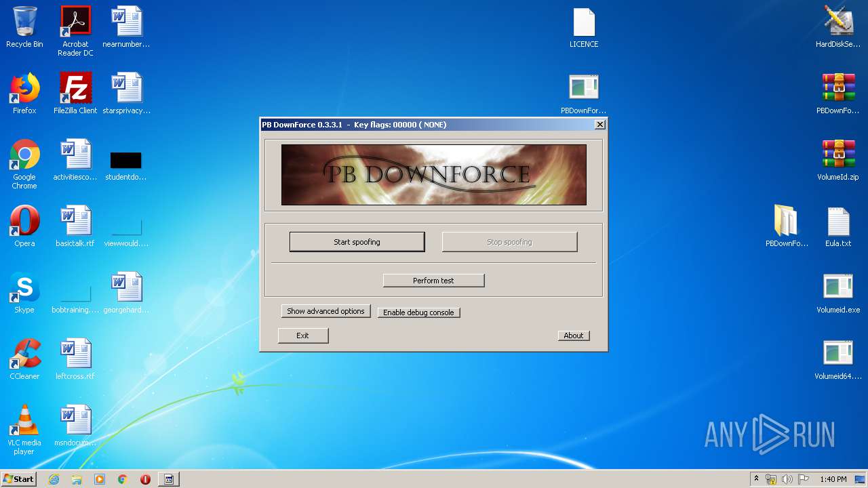Select the msndocum Word document

pyautogui.click(x=75, y=426)
